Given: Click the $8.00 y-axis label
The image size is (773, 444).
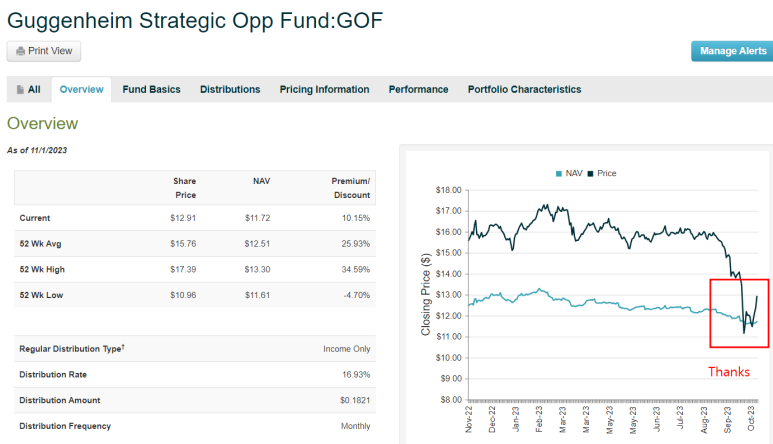Looking at the screenshot, I should click(x=451, y=400).
